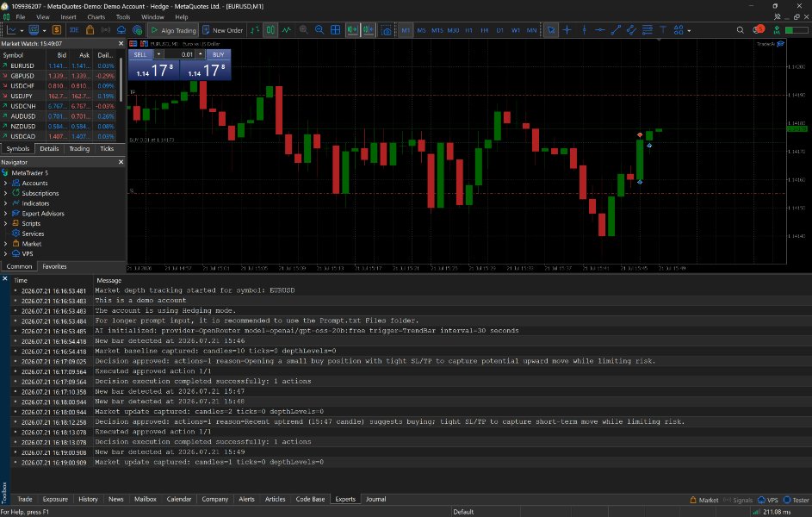This screenshot has height=517, width=812.
Task: Increase lot volume with up stepper
Action: pos(201,54)
